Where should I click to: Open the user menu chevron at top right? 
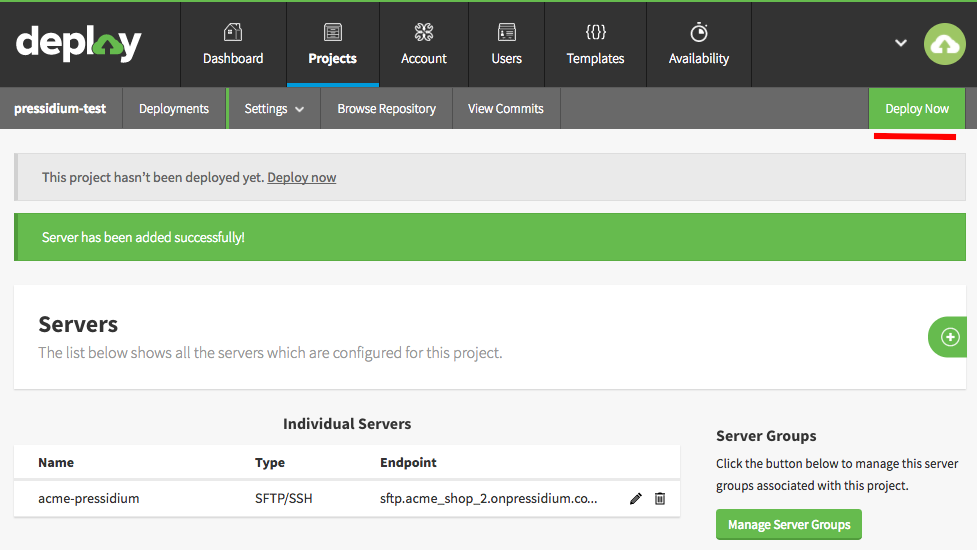tap(900, 43)
